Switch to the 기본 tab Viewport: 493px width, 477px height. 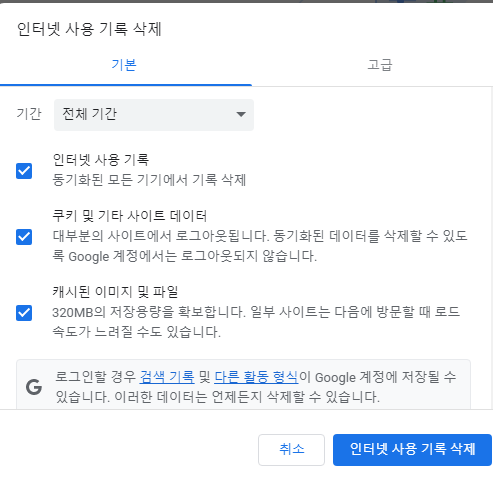point(124,65)
